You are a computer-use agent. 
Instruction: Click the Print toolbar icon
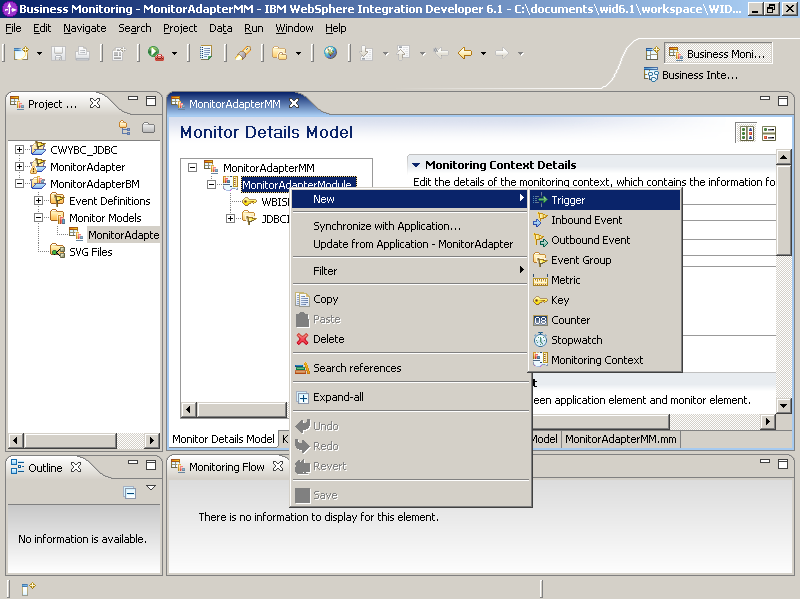[82, 53]
